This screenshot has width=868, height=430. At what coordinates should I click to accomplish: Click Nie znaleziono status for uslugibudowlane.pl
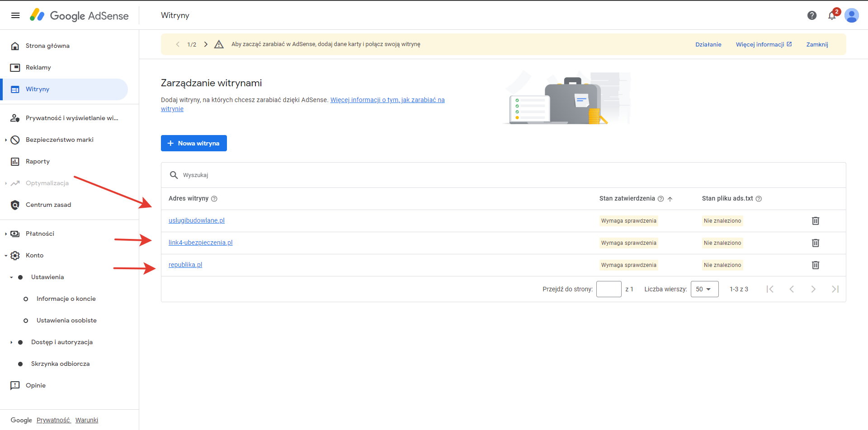coord(722,221)
